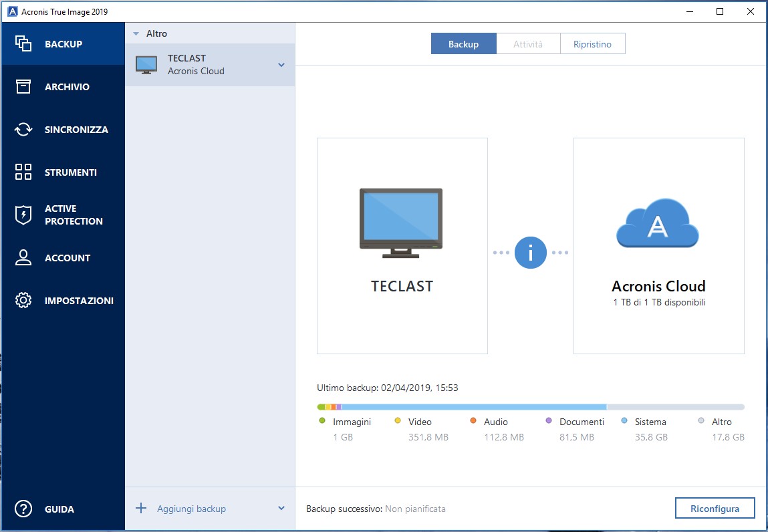Switch to the Attività tab
Image resolution: width=768 pixels, height=532 pixels.
pos(528,43)
